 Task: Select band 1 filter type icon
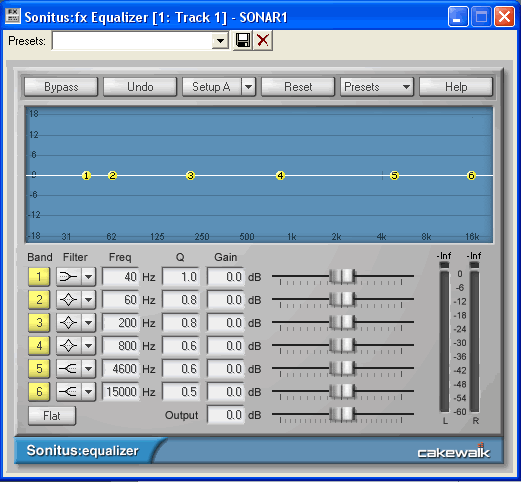(x=68, y=277)
